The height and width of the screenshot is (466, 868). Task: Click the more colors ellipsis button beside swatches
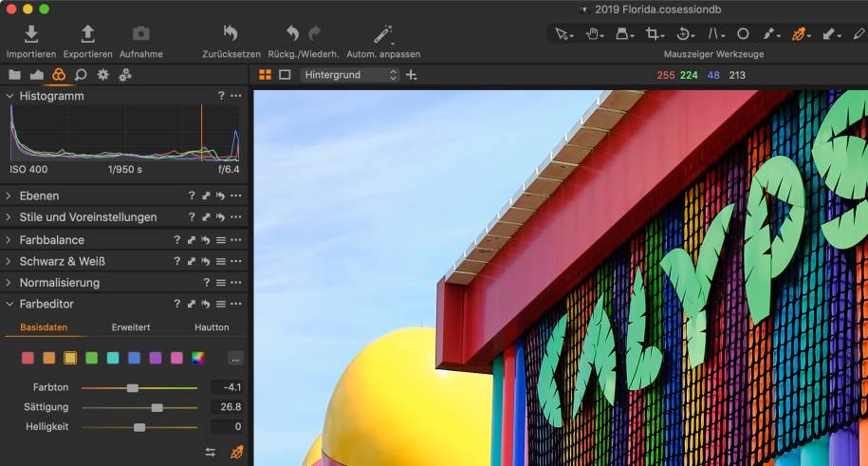(x=235, y=359)
